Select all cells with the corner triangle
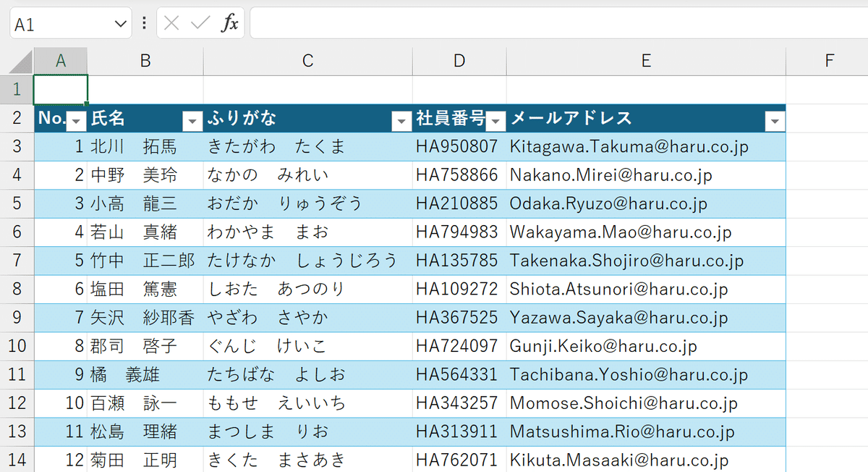 click(17, 61)
